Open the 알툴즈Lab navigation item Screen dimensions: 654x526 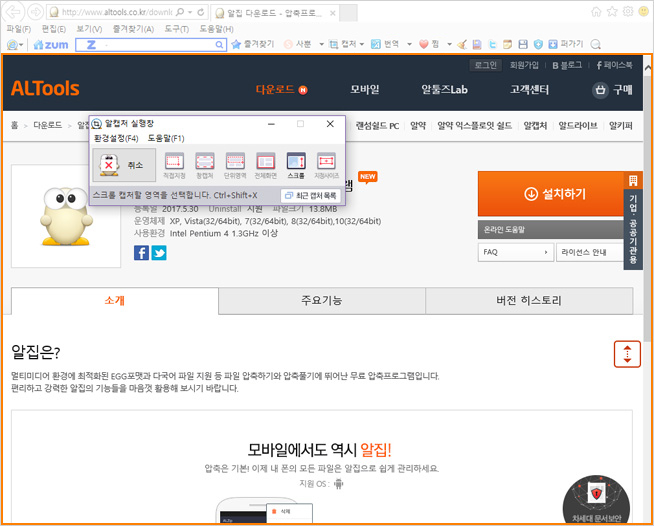[x=444, y=89]
